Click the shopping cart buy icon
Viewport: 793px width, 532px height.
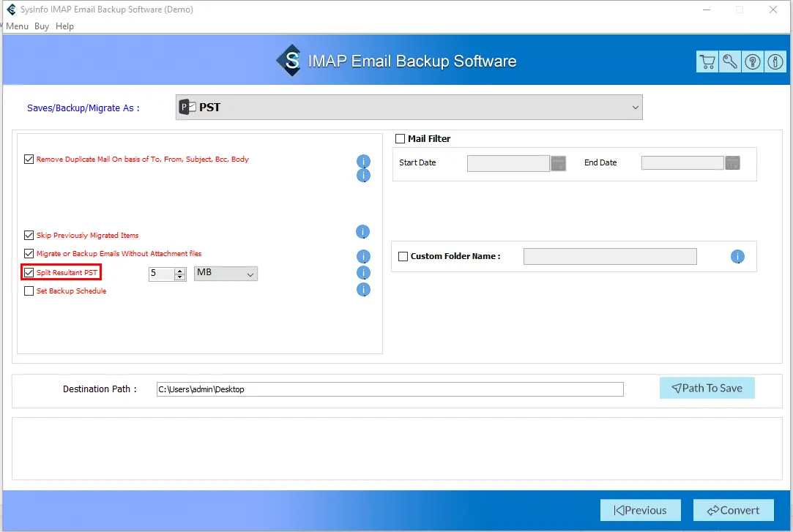(x=707, y=62)
